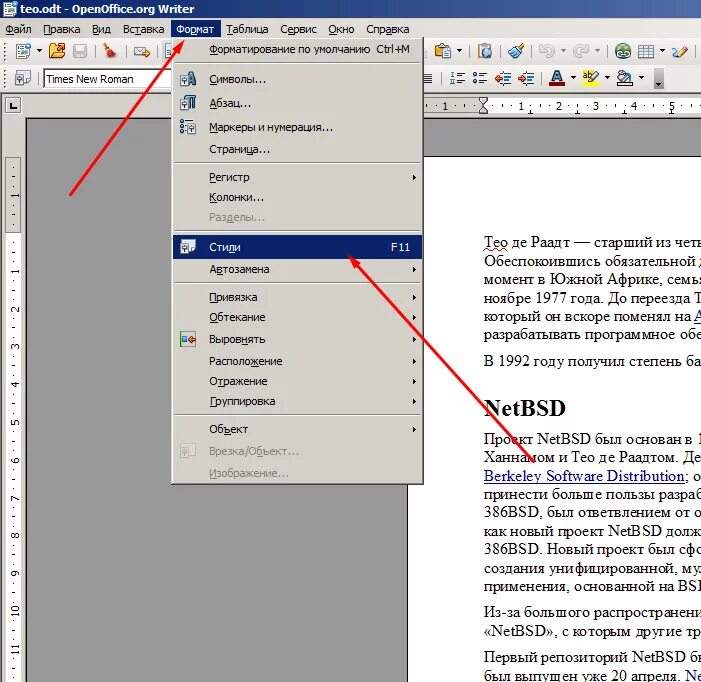
Task: Toggle the Bullets On/Off icon
Action: coord(480,78)
